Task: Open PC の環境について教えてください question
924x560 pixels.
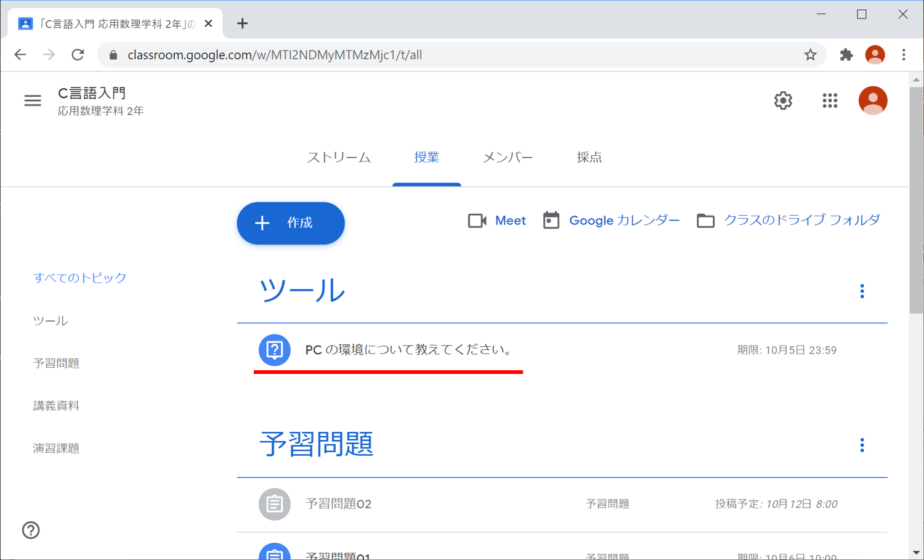Action: click(x=409, y=350)
